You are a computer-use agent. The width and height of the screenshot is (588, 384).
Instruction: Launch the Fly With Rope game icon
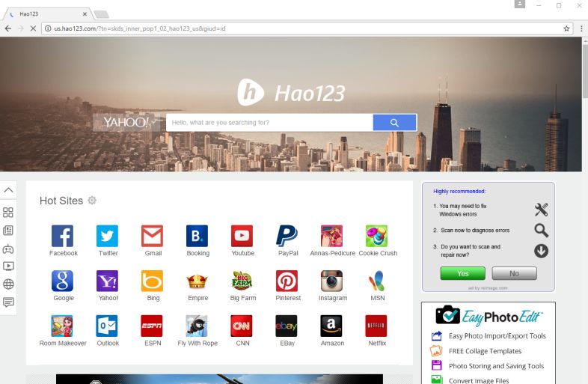click(x=197, y=326)
